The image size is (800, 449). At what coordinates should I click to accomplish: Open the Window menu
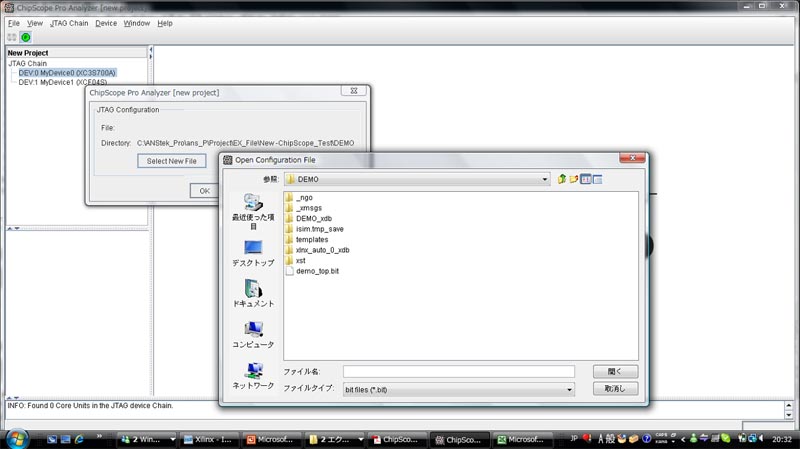pos(137,23)
